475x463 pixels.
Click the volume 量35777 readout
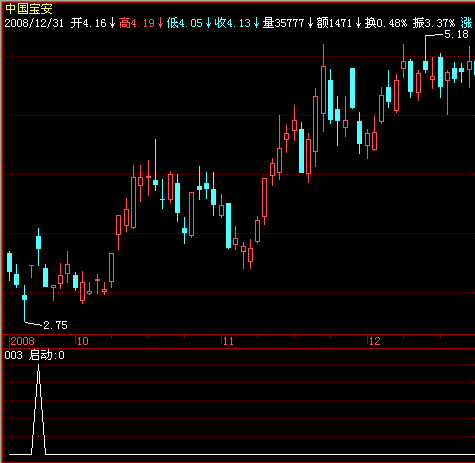click(x=284, y=23)
